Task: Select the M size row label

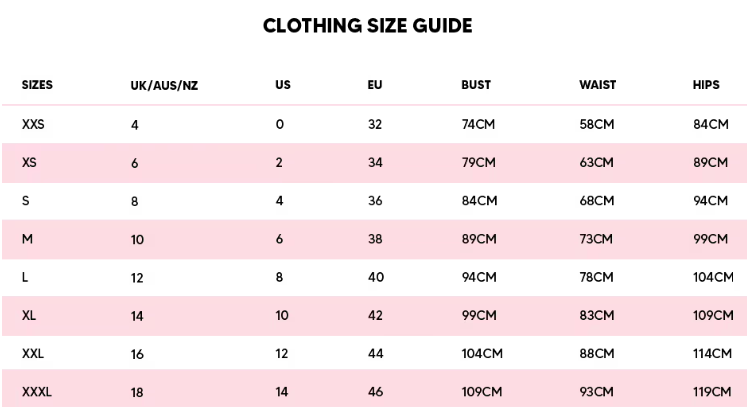Action: coord(27,239)
